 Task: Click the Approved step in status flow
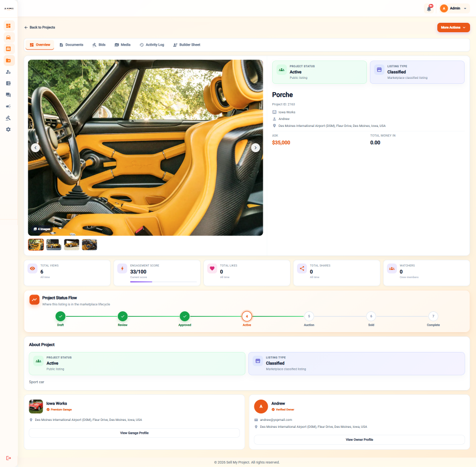(x=184, y=316)
